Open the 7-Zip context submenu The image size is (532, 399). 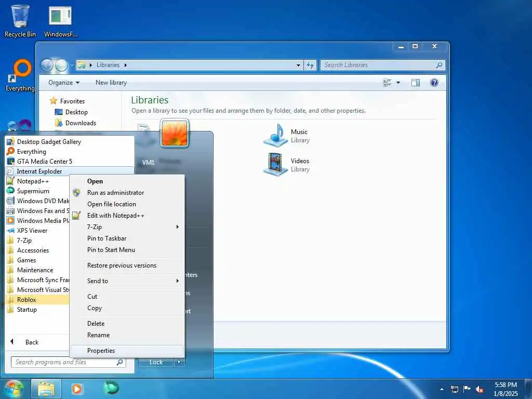(x=127, y=227)
